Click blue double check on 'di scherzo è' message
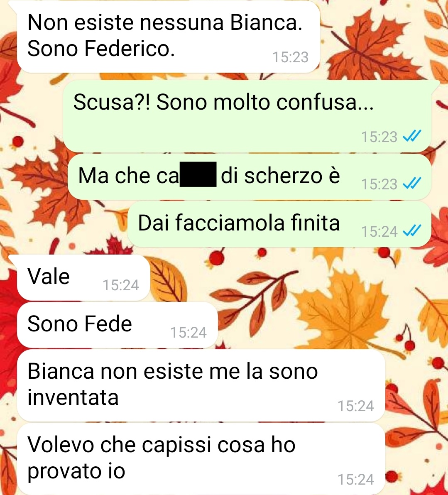Viewport: 448px width, 495px height. coord(412,184)
